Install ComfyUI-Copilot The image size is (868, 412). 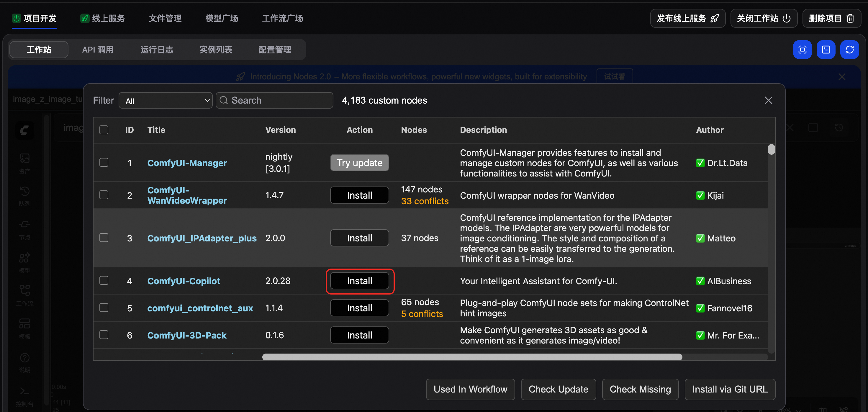(x=360, y=281)
